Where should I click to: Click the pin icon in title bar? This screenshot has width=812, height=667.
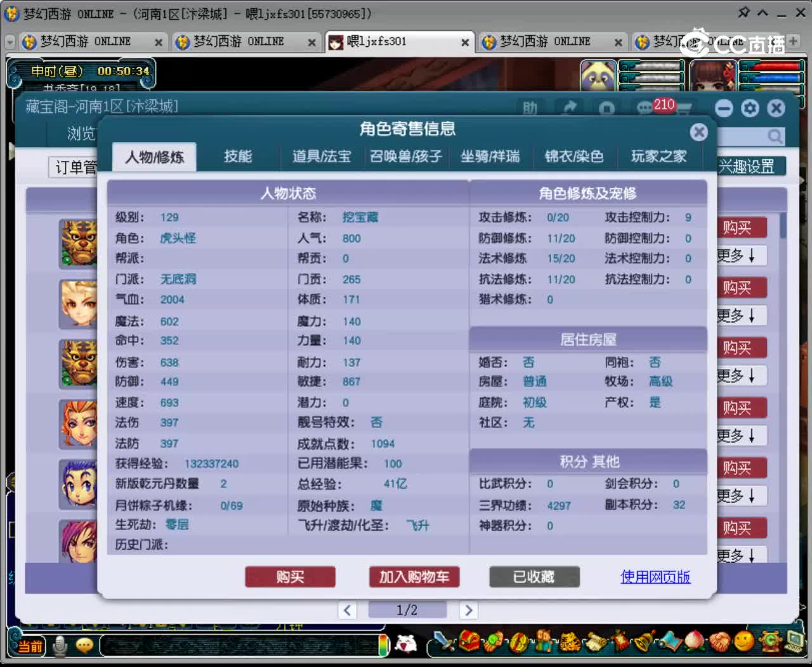click(x=744, y=12)
